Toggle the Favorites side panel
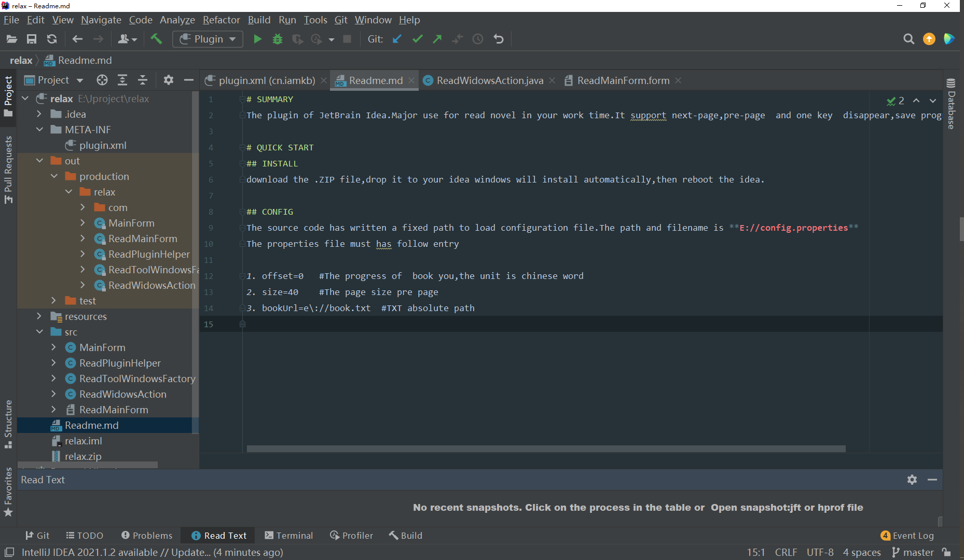This screenshot has width=964, height=560. coord(8,492)
